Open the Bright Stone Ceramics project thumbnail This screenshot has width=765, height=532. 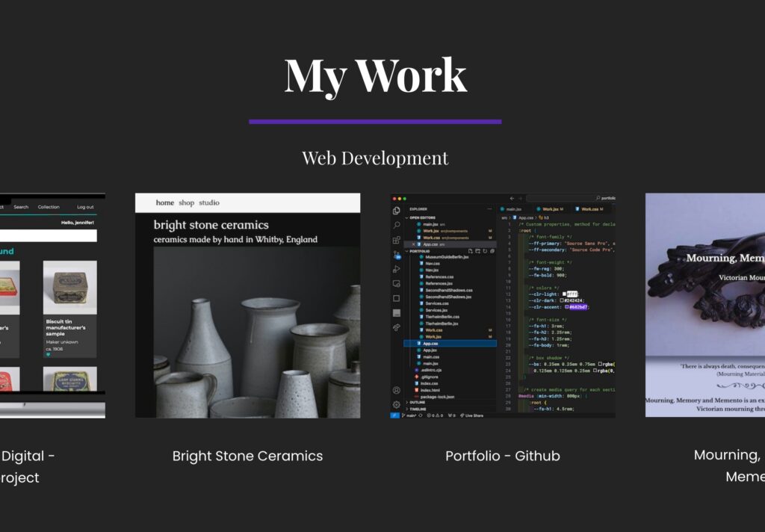247,306
